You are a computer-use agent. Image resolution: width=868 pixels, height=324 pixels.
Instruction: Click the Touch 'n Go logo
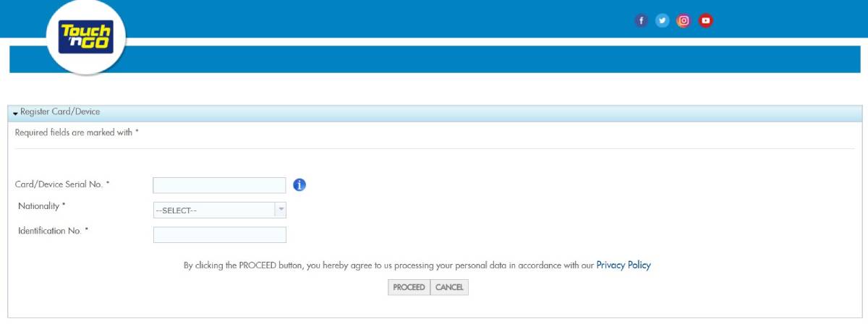[86, 38]
